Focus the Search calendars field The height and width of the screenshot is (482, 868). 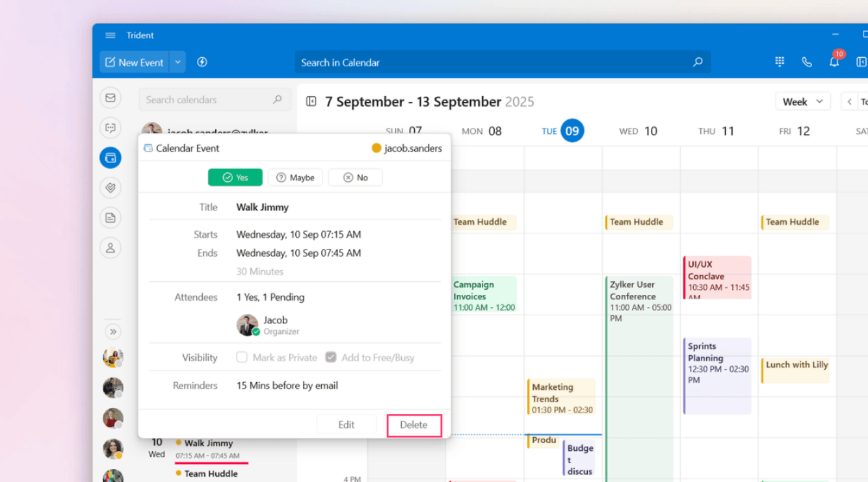click(x=215, y=99)
